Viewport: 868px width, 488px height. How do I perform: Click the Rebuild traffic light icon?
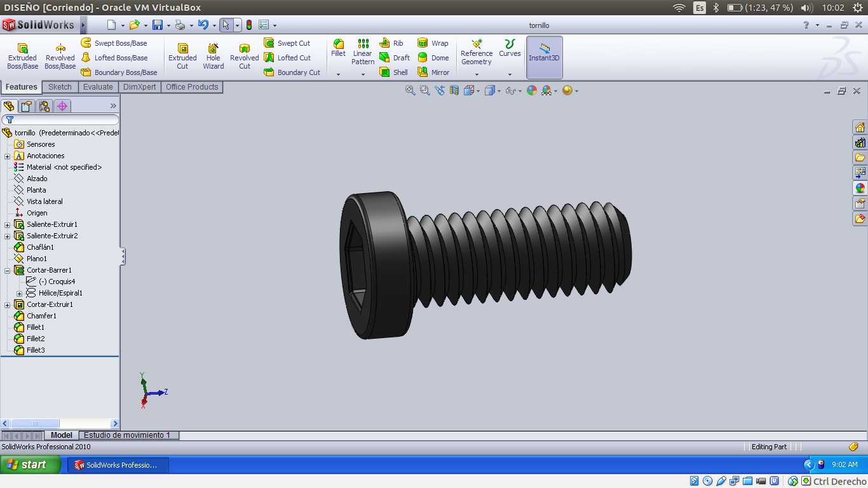[249, 25]
